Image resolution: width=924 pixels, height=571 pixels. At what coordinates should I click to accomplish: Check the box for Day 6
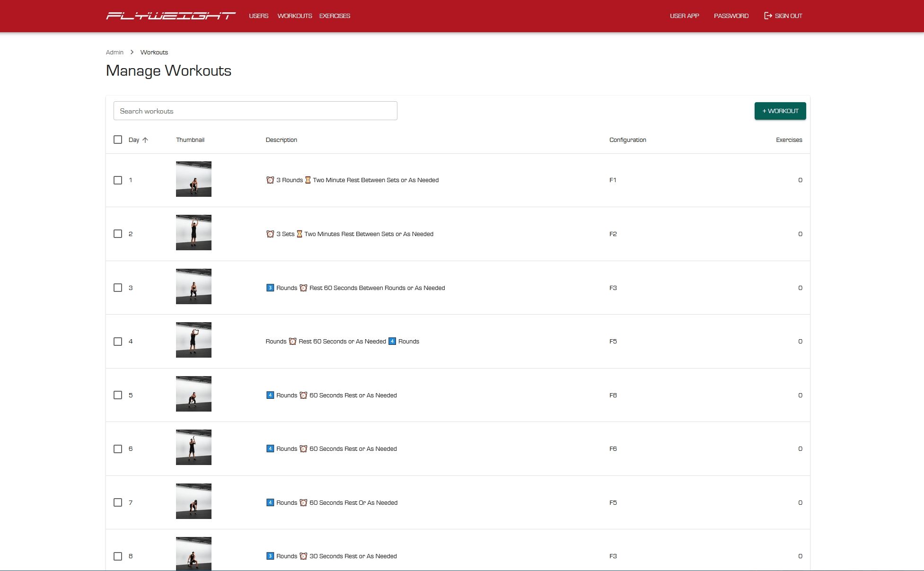[x=118, y=449]
